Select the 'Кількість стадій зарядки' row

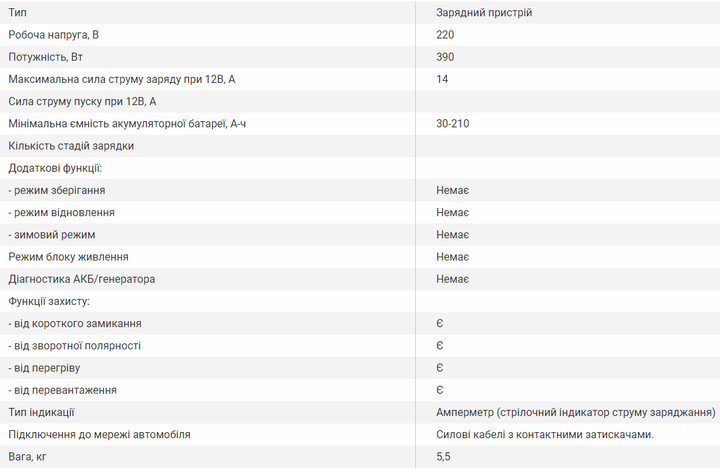tap(360, 146)
